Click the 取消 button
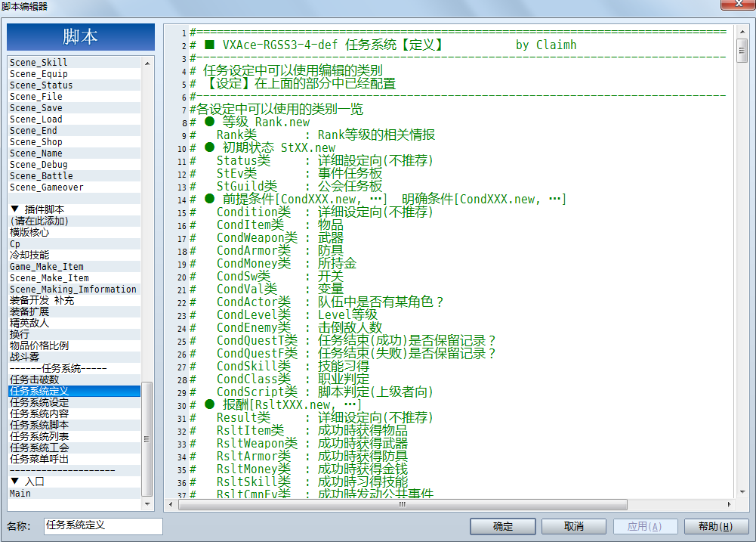 pos(574,527)
